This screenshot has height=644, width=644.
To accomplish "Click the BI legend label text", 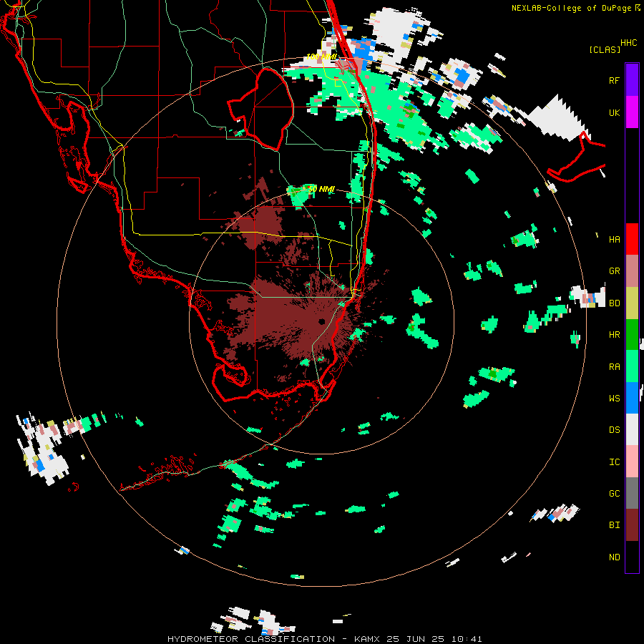I will point(614,525).
